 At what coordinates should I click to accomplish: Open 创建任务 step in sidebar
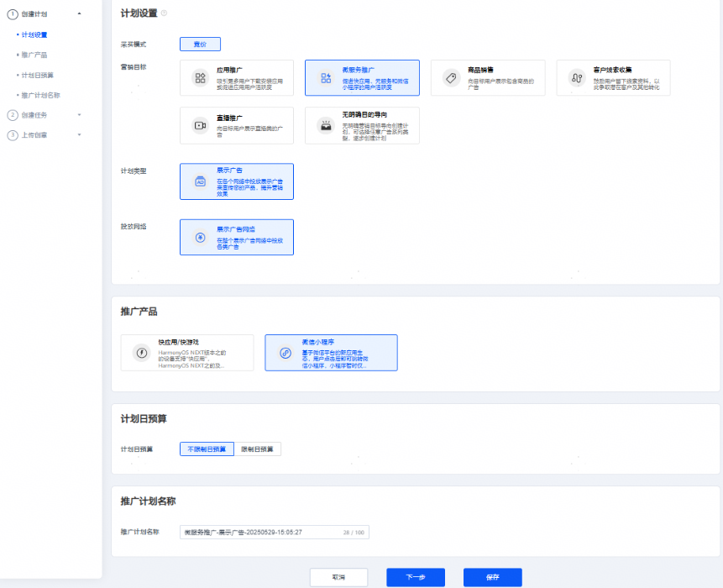tap(34, 115)
